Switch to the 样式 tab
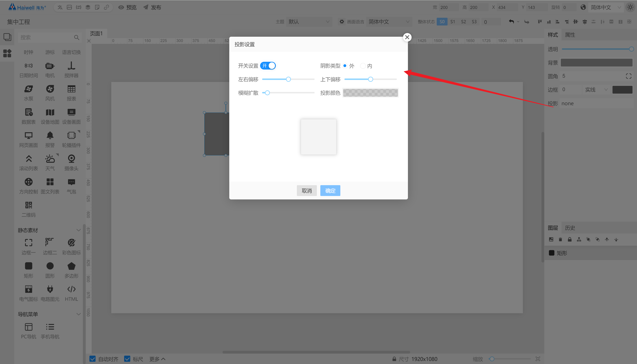 (x=553, y=35)
